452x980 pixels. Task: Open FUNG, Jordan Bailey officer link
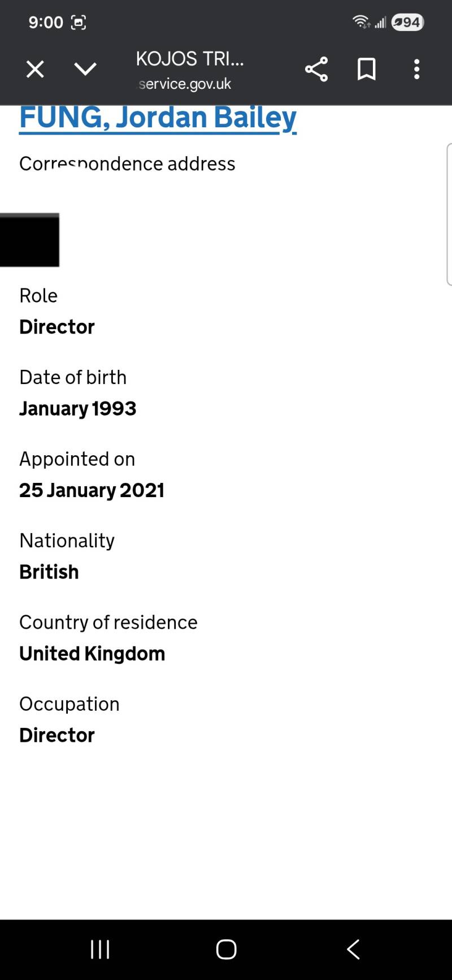pyautogui.click(x=158, y=118)
